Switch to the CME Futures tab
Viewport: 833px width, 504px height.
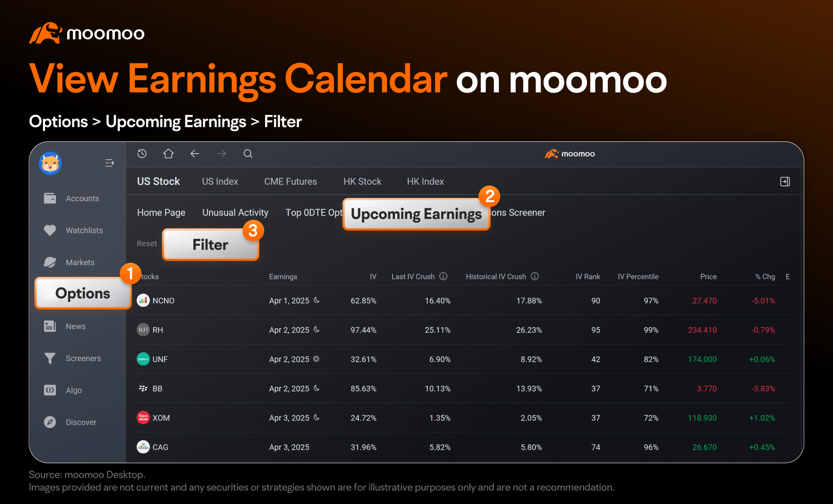[291, 181]
